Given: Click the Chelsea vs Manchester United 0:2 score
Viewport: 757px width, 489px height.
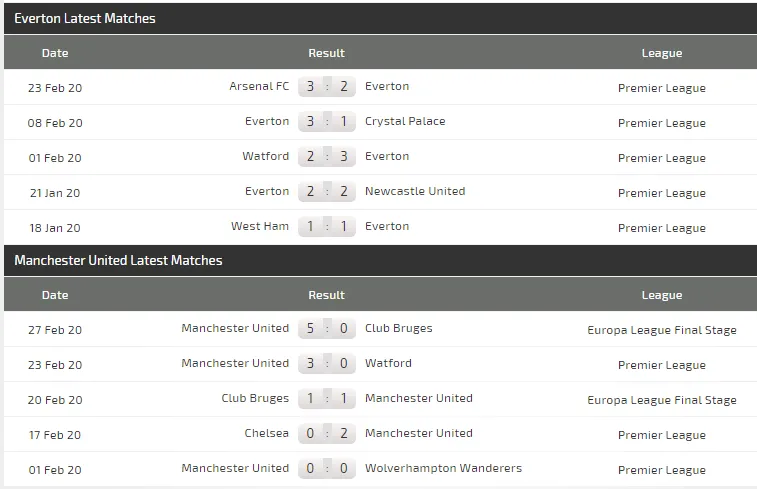Looking at the screenshot, I should [x=327, y=434].
